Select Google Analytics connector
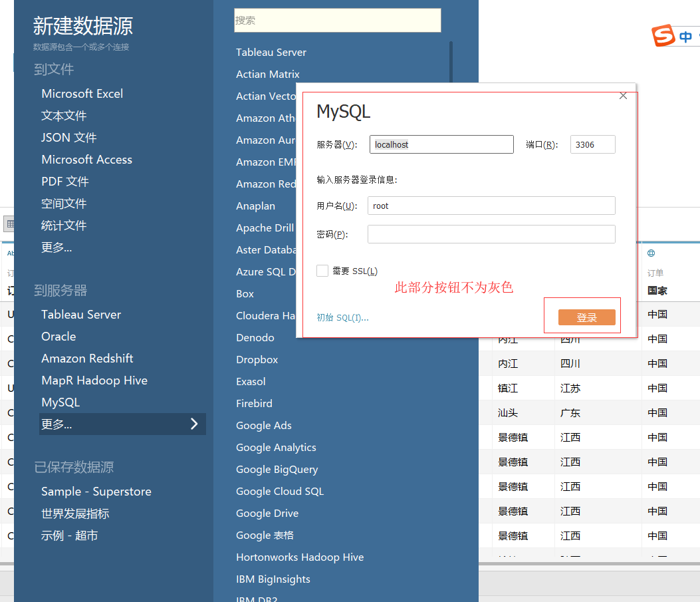The height and width of the screenshot is (602, 700). pyautogui.click(x=276, y=448)
